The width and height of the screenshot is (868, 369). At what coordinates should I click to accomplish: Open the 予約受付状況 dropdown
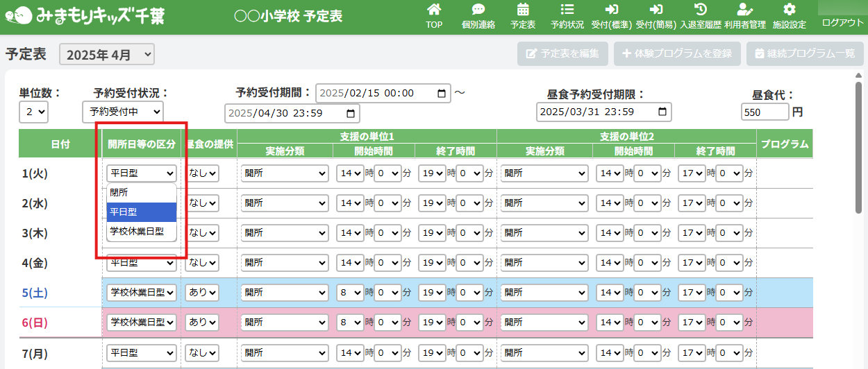(x=122, y=112)
